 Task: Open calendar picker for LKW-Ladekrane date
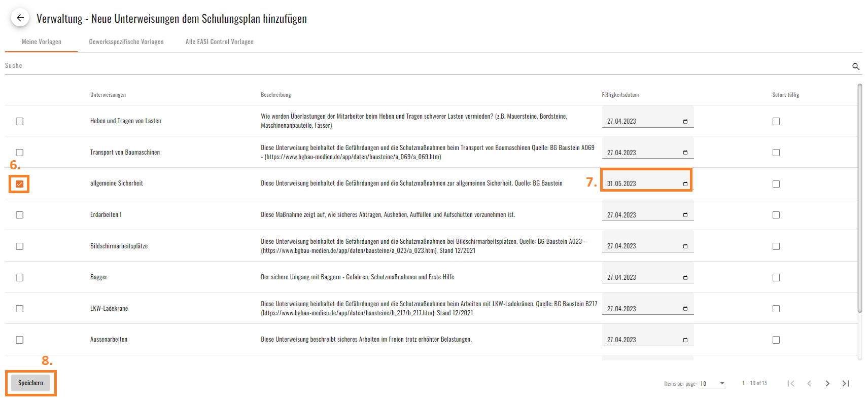(x=685, y=309)
